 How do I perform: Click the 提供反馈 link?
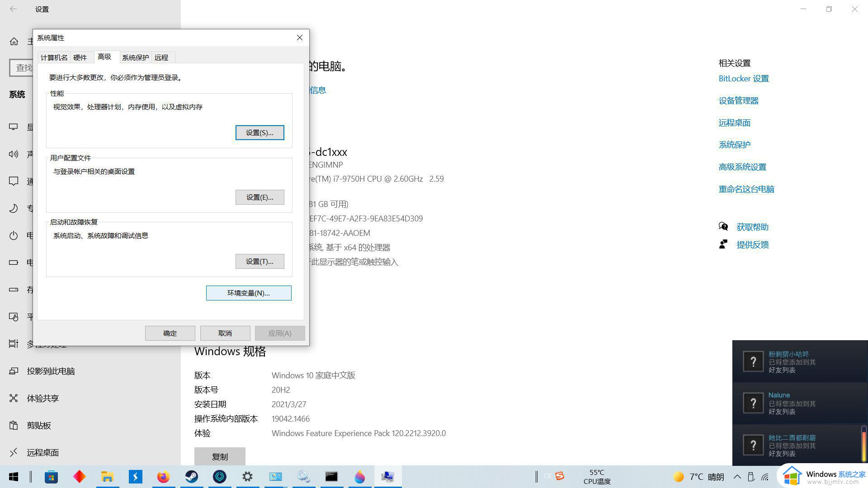point(752,244)
